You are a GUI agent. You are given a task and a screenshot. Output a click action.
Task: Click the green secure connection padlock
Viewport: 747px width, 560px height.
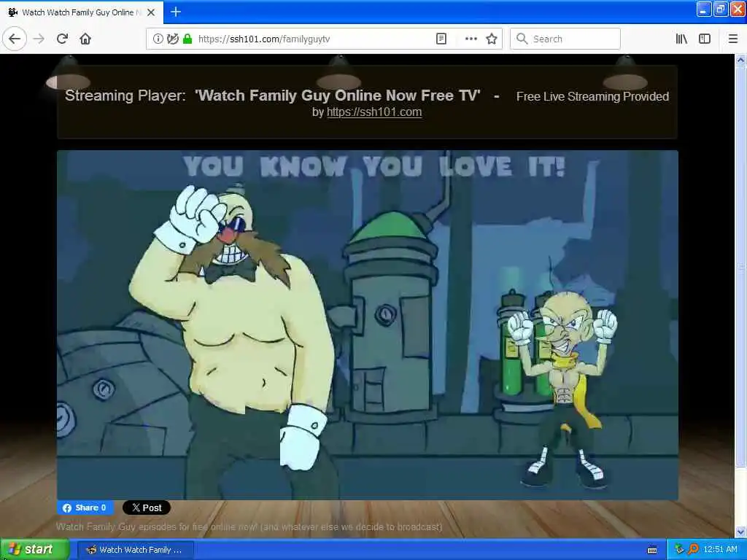pyautogui.click(x=187, y=39)
